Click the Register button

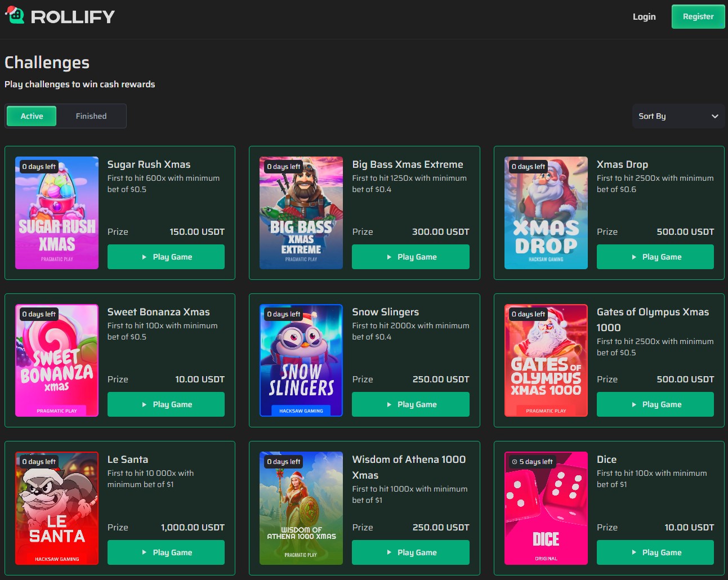pos(698,16)
